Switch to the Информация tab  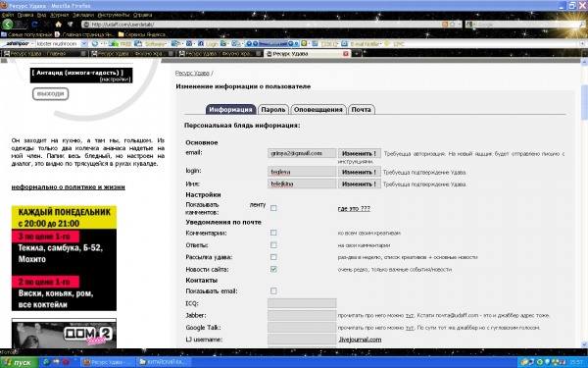point(230,109)
